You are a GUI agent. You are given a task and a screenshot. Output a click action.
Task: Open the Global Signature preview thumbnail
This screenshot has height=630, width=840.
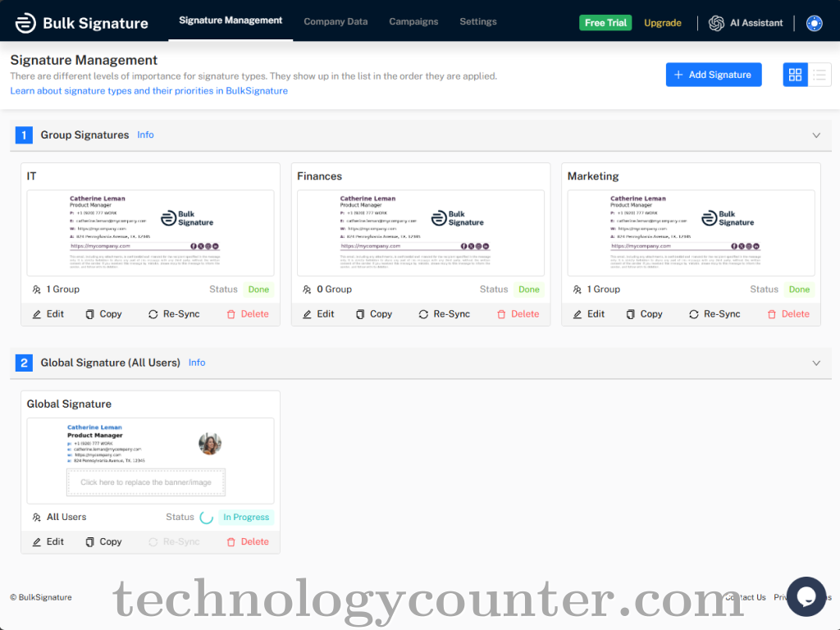pos(151,461)
